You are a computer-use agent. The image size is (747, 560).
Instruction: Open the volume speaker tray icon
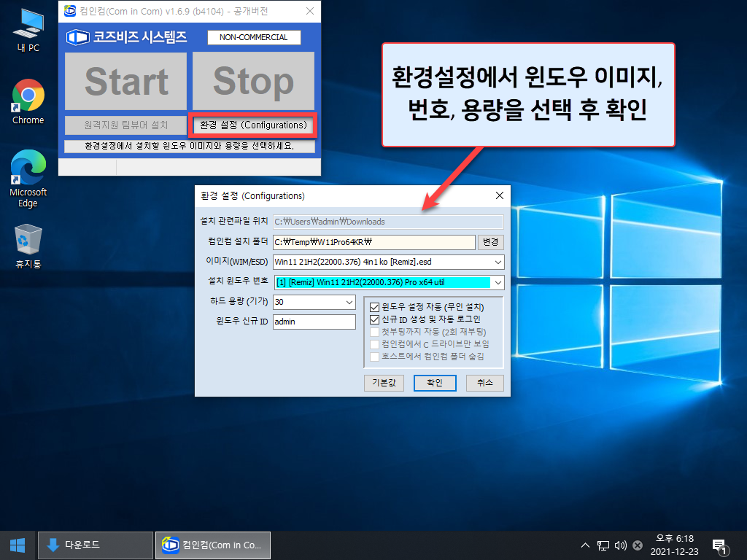(620, 545)
